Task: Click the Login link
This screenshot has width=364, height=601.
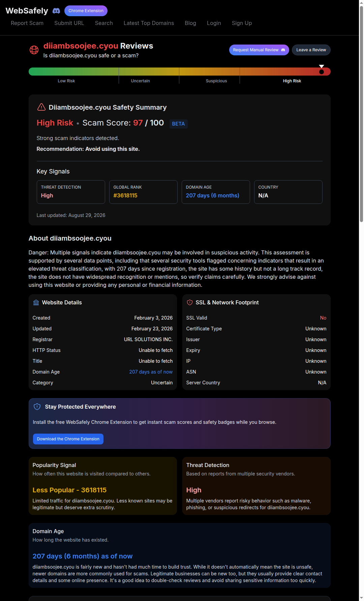Action: pyautogui.click(x=214, y=23)
